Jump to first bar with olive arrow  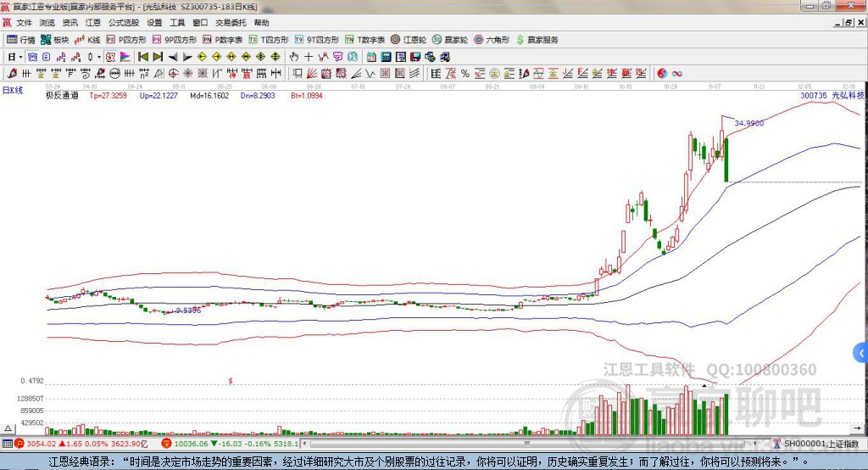coord(142,57)
